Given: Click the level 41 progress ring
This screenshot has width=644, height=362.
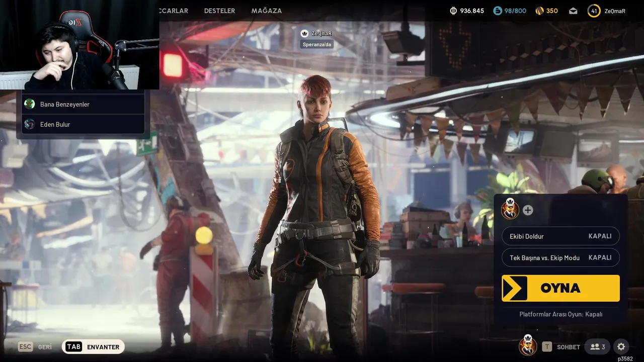Looking at the screenshot, I should point(594,11).
